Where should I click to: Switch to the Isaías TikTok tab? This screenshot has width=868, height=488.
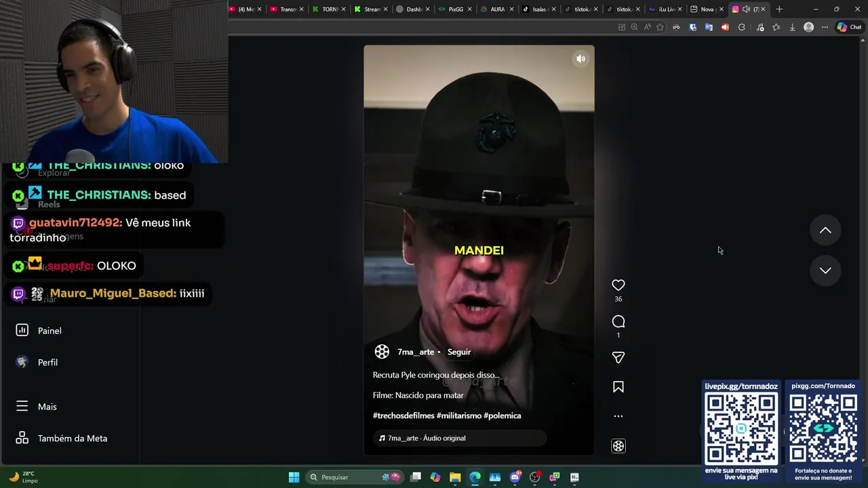click(539, 9)
